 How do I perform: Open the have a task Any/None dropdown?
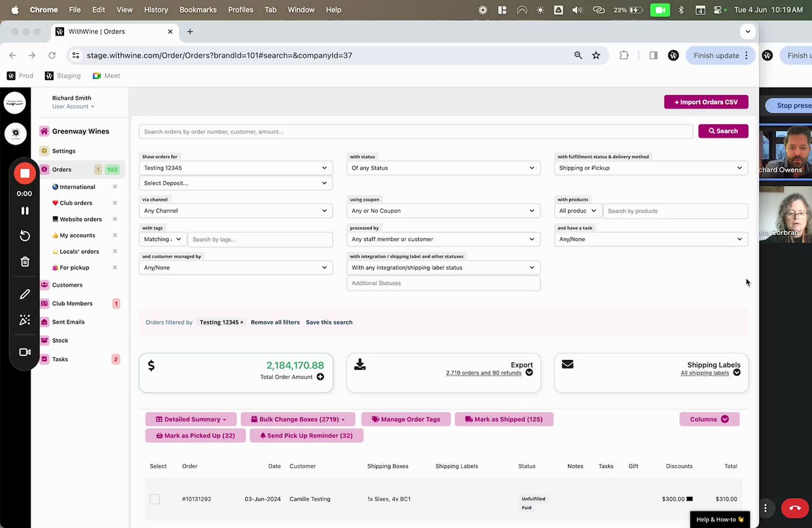651,239
